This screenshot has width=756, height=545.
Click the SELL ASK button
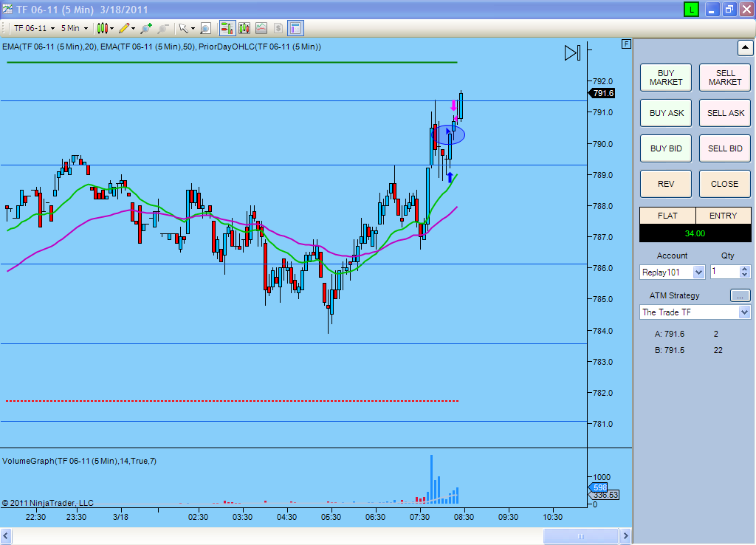pyautogui.click(x=725, y=113)
